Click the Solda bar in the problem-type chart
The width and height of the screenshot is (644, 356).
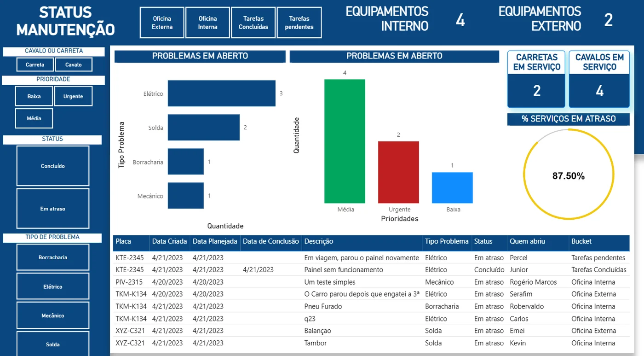click(x=203, y=128)
